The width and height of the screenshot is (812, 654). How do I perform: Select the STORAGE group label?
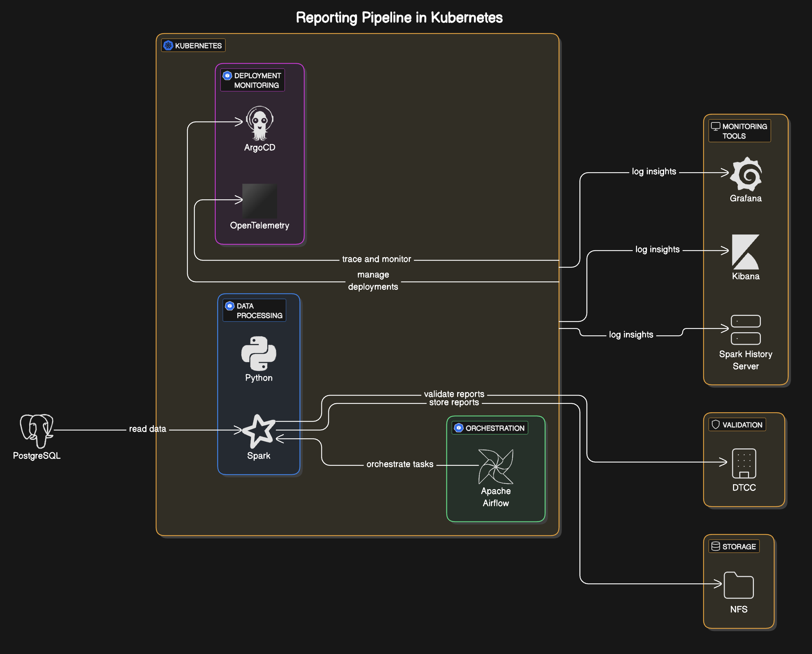734,546
